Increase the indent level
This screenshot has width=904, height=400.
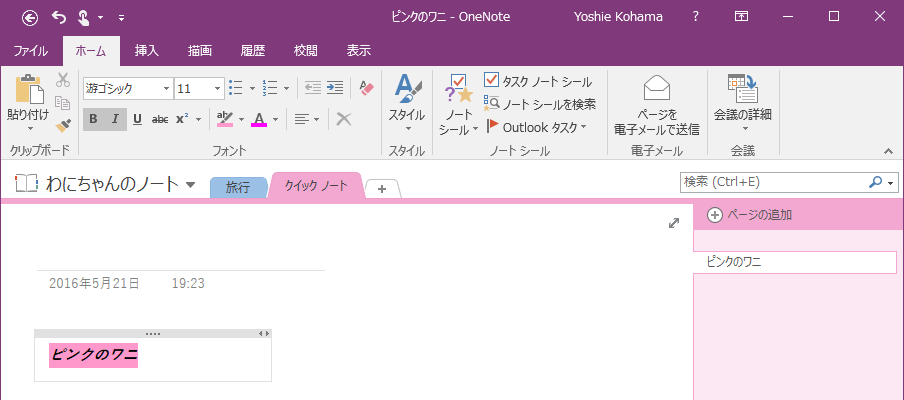coord(335,88)
